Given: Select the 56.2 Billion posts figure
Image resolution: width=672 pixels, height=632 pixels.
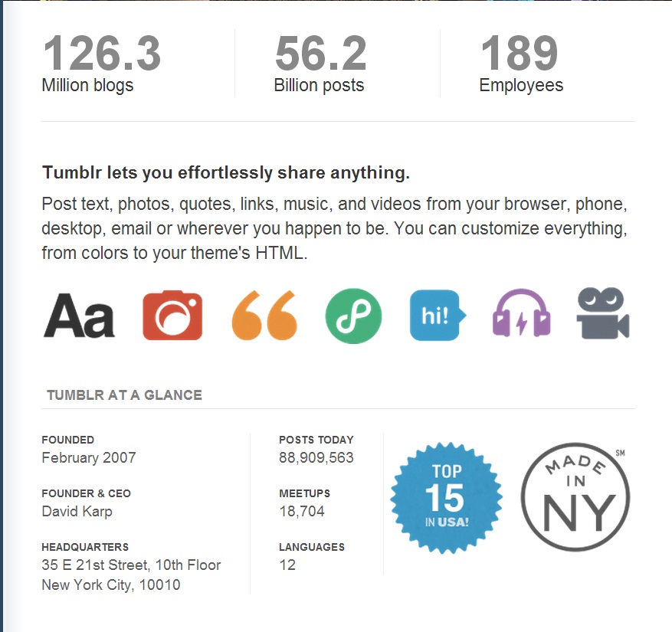Looking at the screenshot, I should pos(320,64).
